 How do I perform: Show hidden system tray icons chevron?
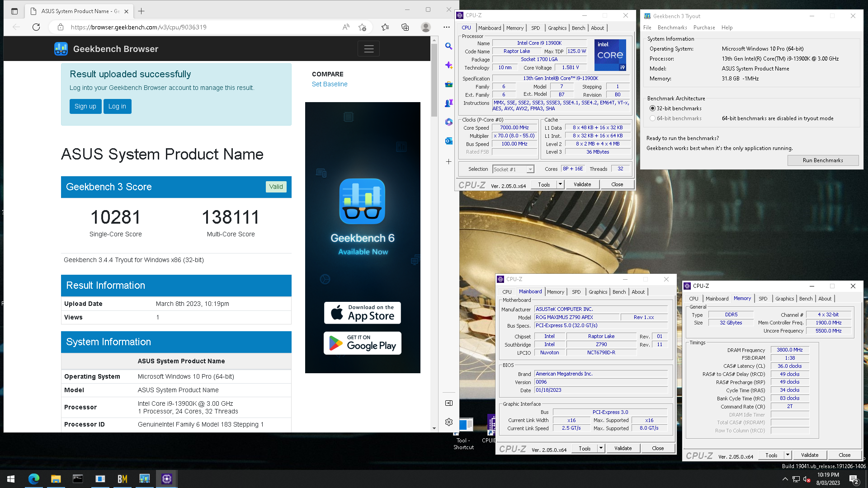[785, 479]
